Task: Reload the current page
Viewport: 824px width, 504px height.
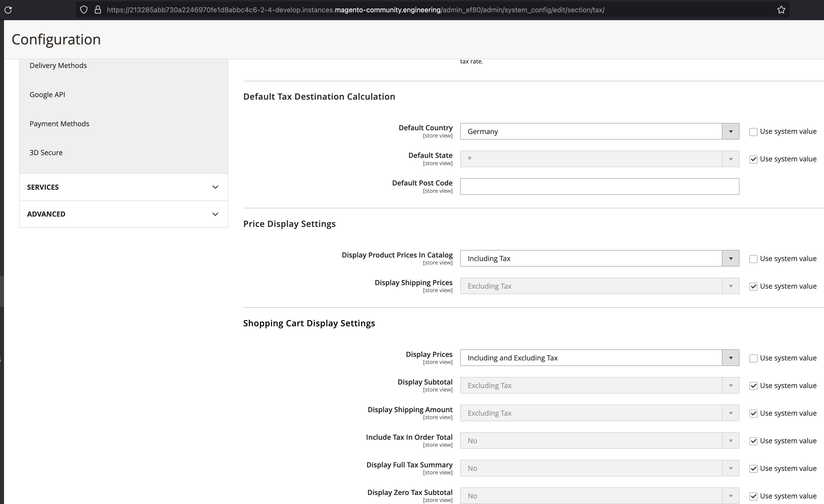Action: pyautogui.click(x=8, y=10)
